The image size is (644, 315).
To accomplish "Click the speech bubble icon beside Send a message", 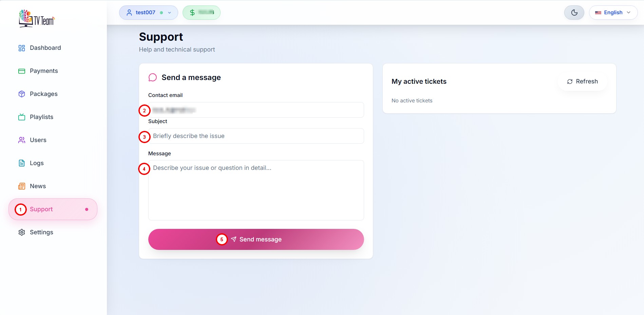I will pos(153,77).
